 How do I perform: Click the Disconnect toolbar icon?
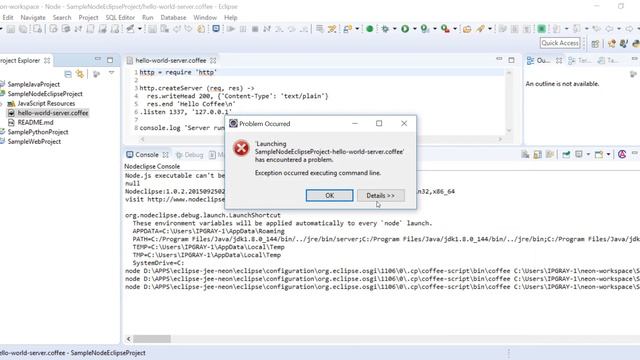267,29
